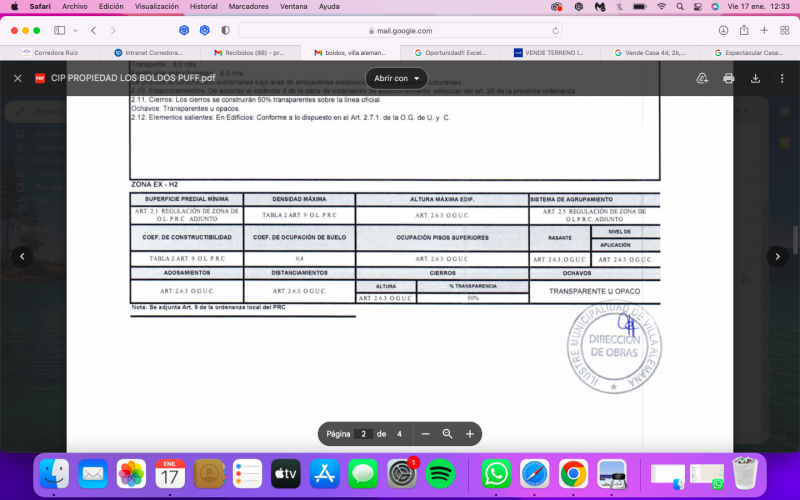Open Control Center in menu bar
This screenshot has height=500, width=800.
[x=697, y=7]
